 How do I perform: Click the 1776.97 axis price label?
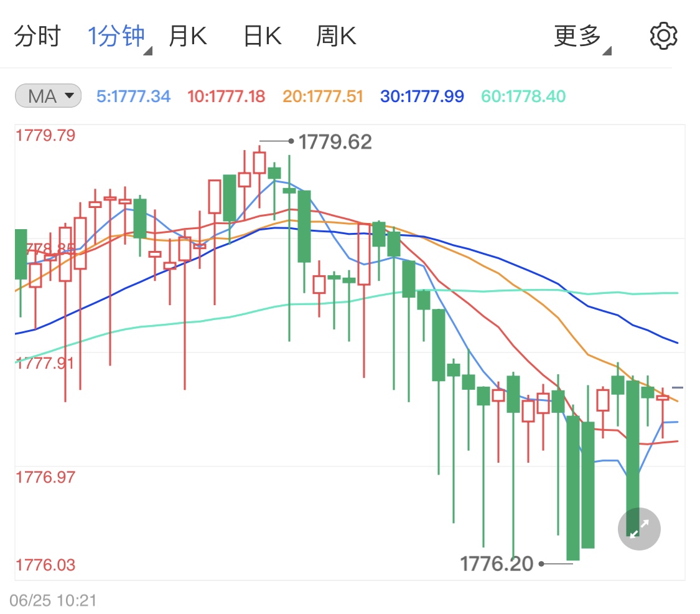[45, 477]
